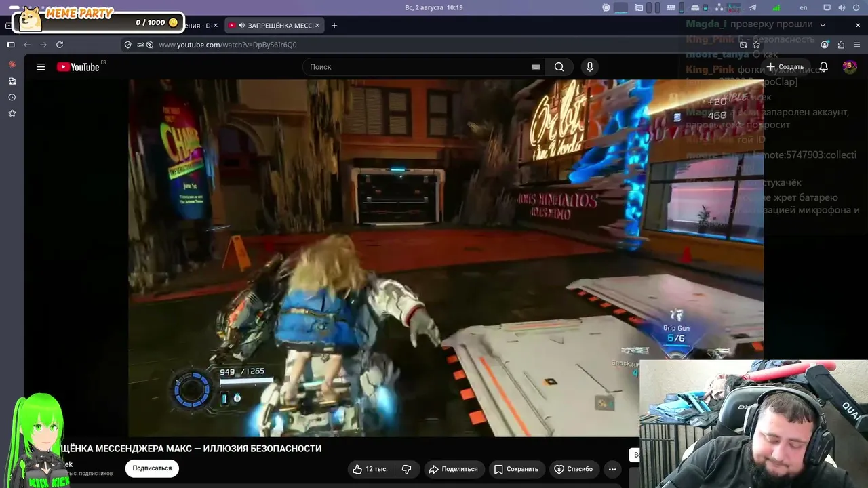
Task: Open the power menu icon
Action: [x=856, y=7]
